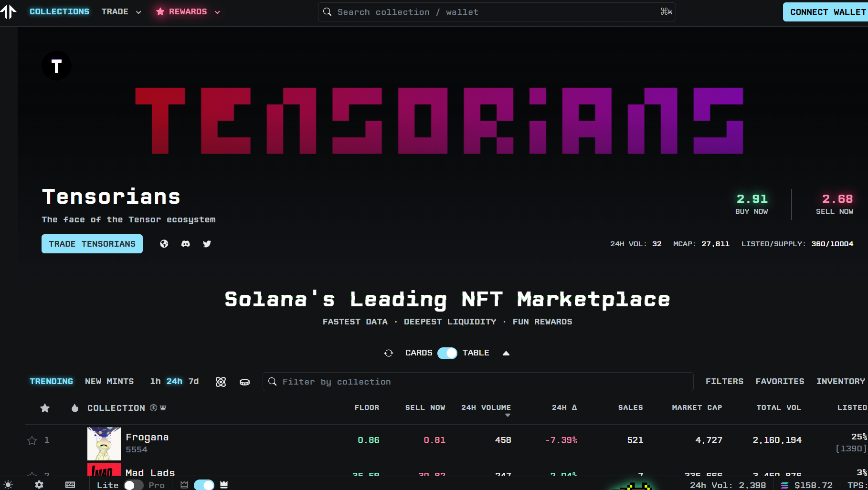Viewport: 868px width, 490px height.
Task: Click the coin icon filter
Action: click(244, 382)
